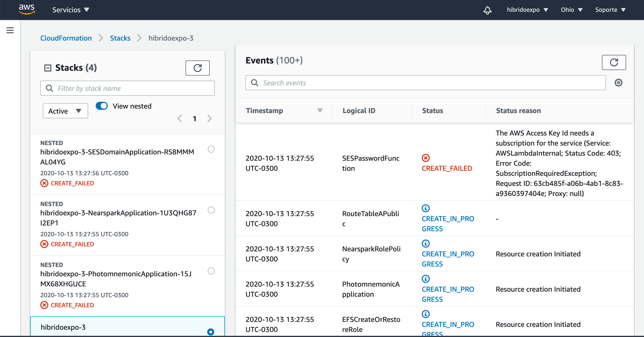Open the hibridoexpo account dropdown

click(527, 10)
